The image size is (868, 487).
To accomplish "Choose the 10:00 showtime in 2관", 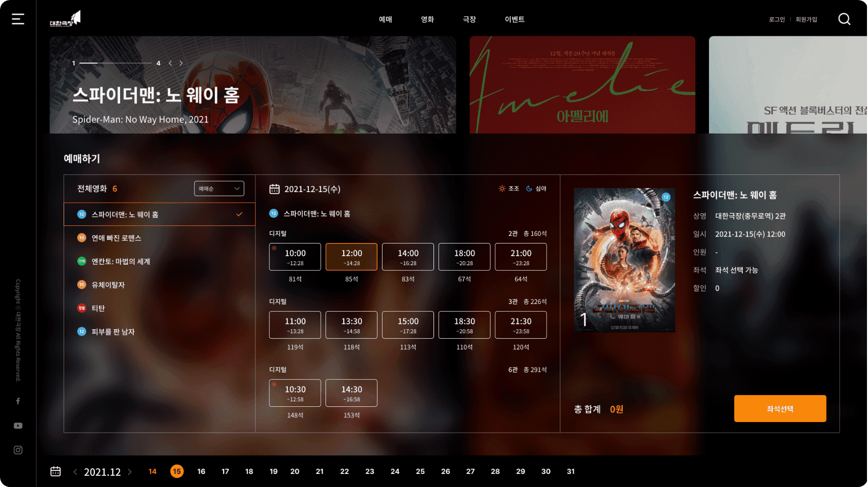I will pyautogui.click(x=295, y=257).
